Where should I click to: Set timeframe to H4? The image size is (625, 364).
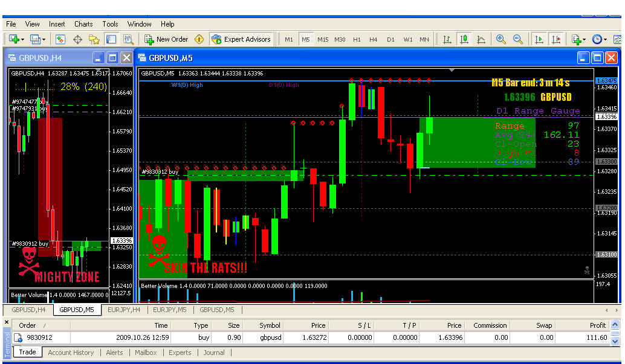tap(373, 39)
